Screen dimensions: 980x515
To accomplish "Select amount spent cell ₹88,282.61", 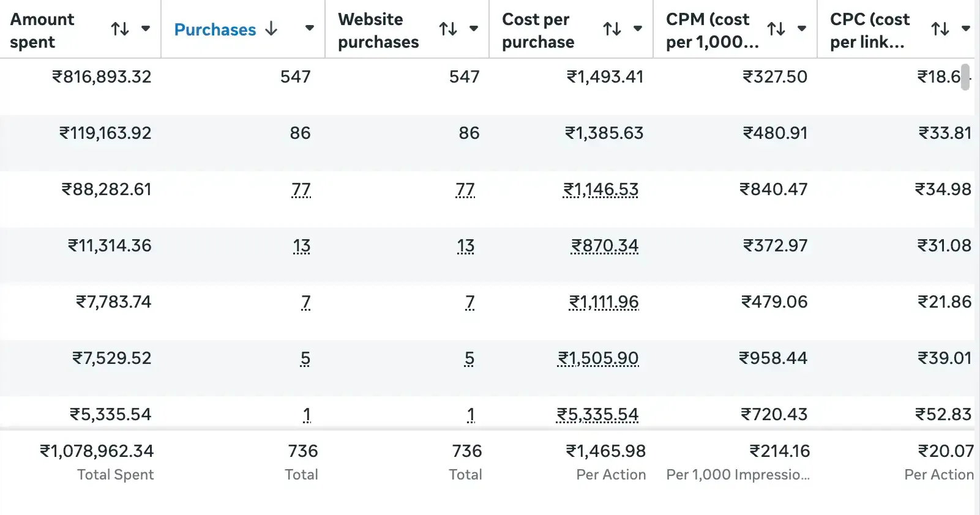I will [107, 190].
